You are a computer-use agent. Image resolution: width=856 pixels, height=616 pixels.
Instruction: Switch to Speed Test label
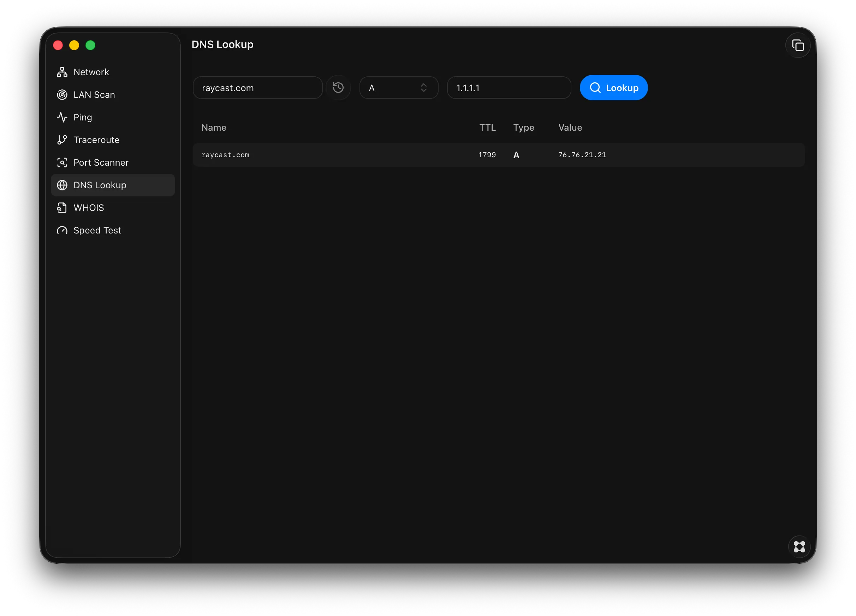(97, 231)
